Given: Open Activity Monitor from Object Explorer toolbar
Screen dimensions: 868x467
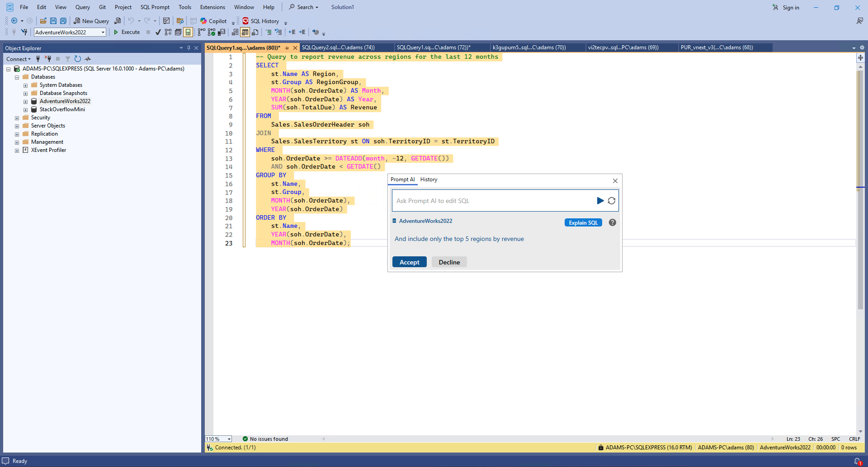Looking at the screenshot, I should (x=88, y=59).
